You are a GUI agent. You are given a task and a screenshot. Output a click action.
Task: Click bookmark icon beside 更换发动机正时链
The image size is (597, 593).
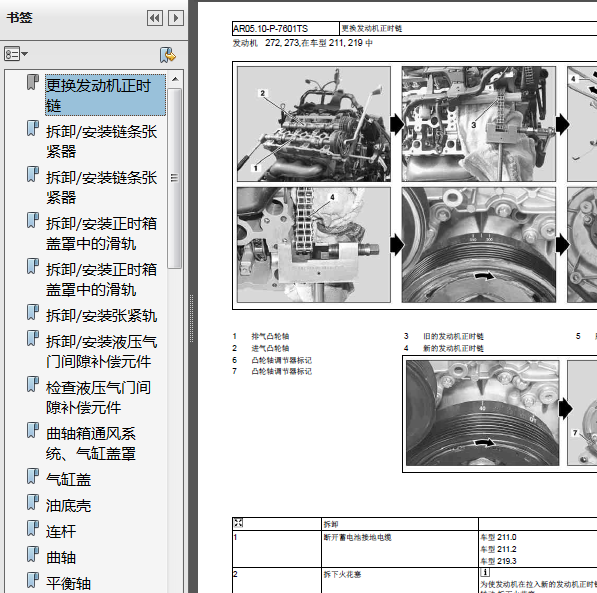tap(33, 82)
